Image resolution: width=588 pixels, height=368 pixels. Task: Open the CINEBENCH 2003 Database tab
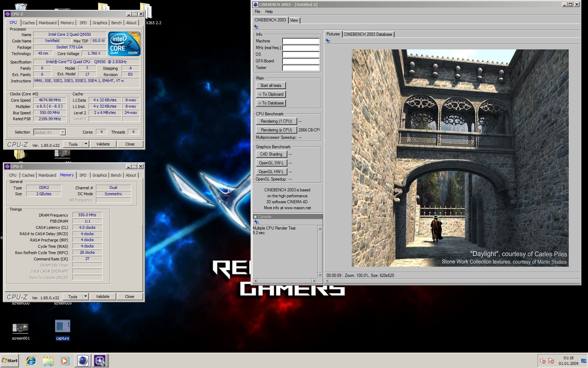[368, 34]
